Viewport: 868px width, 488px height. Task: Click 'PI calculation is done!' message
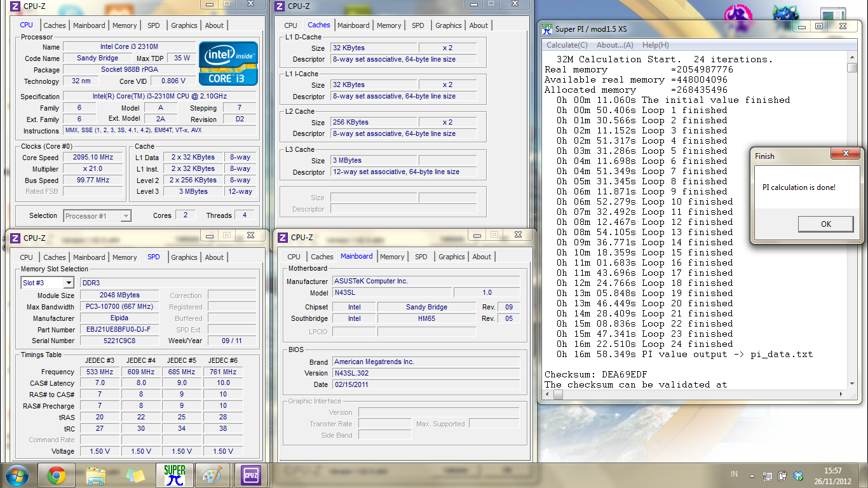coord(799,187)
